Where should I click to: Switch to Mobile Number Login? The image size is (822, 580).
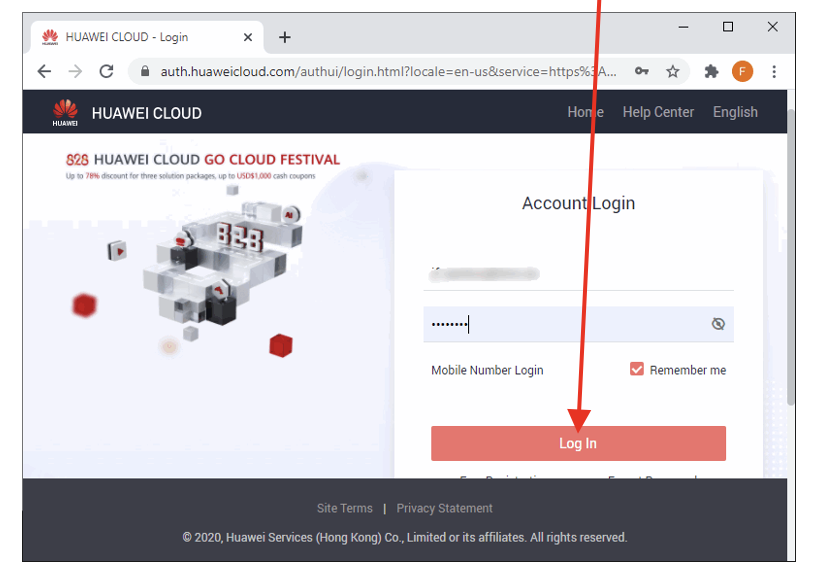coord(487,370)
